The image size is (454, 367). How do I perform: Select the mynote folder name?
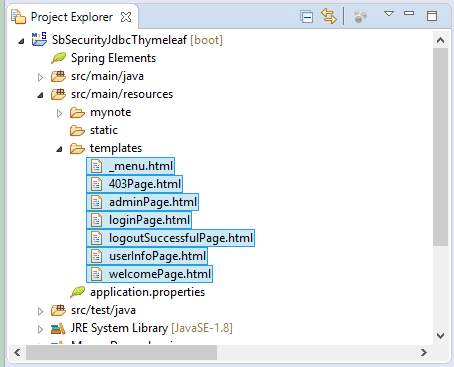click(x=111, y=112)
